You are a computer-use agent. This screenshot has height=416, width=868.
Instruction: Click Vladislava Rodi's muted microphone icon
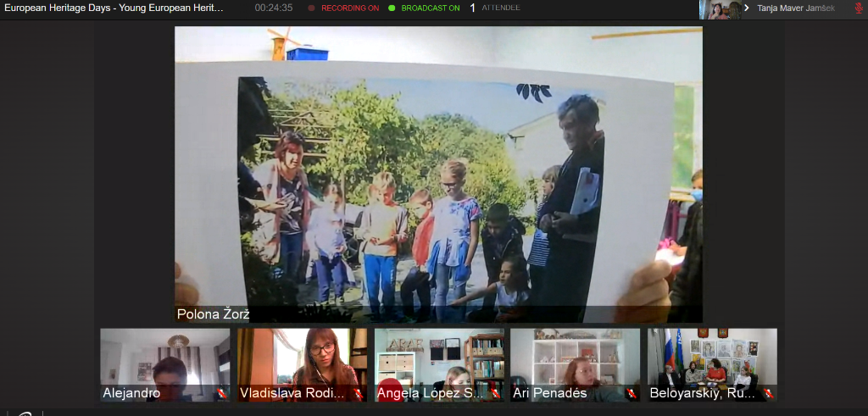coord(359,394)
